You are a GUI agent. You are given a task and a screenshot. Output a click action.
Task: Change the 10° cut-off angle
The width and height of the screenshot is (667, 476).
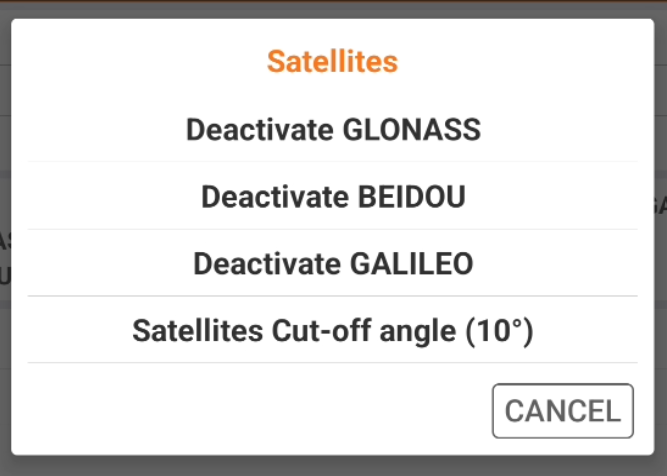tap(333, 330)
